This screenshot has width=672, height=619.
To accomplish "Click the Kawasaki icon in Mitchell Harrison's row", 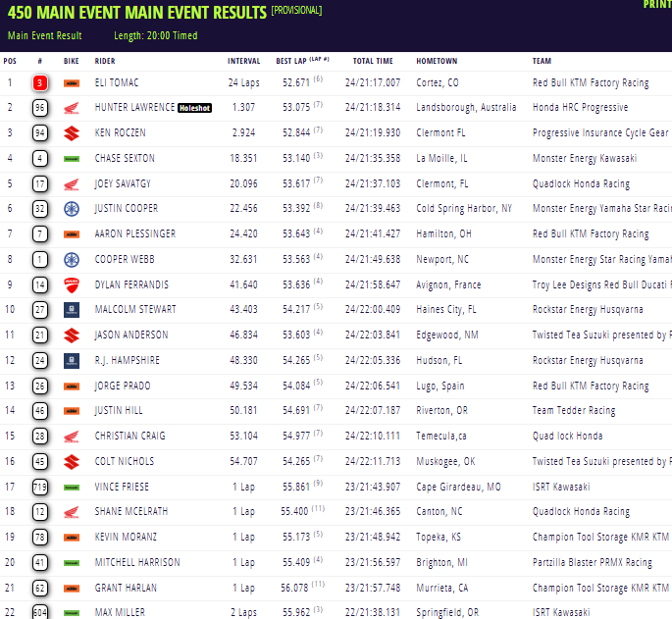I will (x=72, y=563).
